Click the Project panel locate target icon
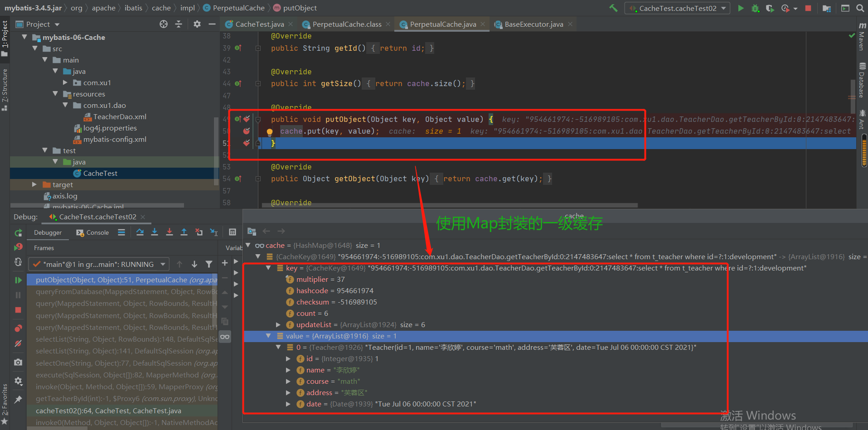 point(164,24)
